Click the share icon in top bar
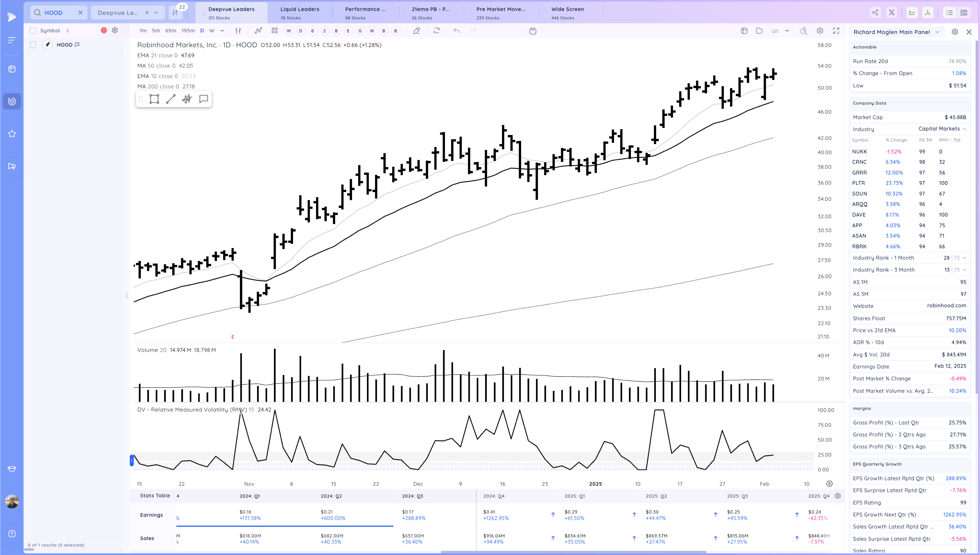Image resolution: width=980 pixels, height=555 pixels. 875,12
